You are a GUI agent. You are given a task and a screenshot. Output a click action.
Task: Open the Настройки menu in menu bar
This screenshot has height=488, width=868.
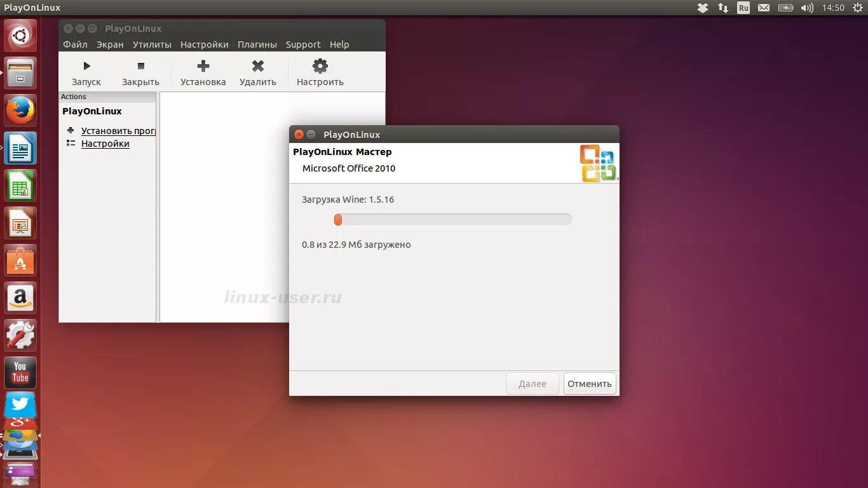click(x=205, y=44)
